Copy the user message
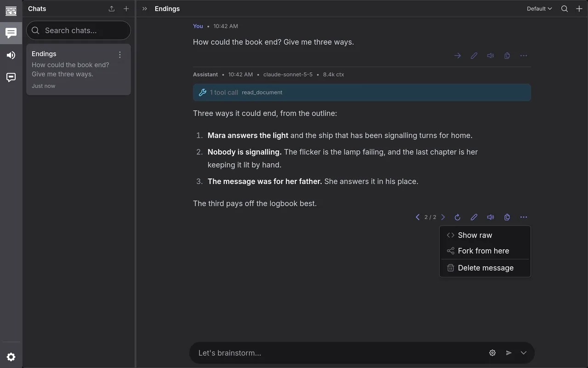 click(x=507, y=56)
